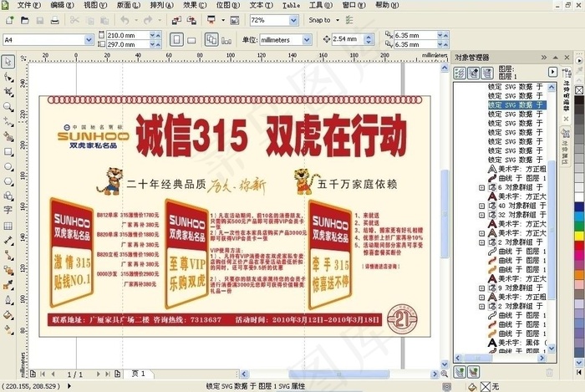
Task: Select the Smart fill tool
Action: click(x=8, y=137)
